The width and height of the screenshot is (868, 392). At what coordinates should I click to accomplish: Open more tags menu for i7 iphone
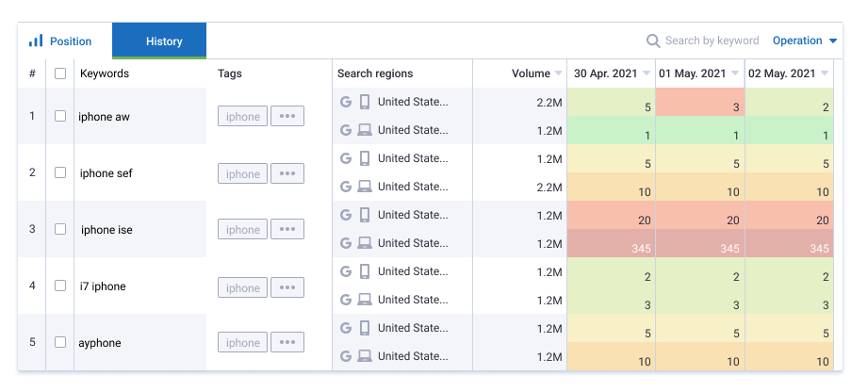(x=287, y=287)
